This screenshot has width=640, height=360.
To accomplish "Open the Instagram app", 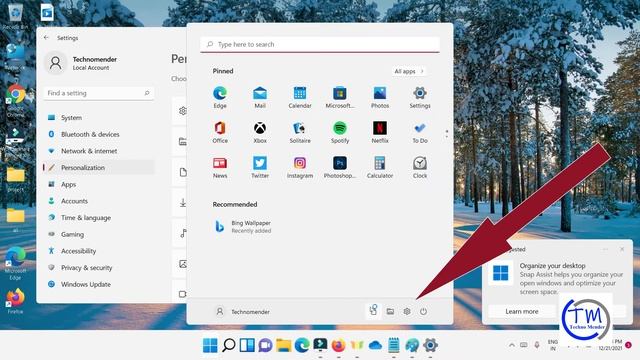I will click(x=300, y=168).
